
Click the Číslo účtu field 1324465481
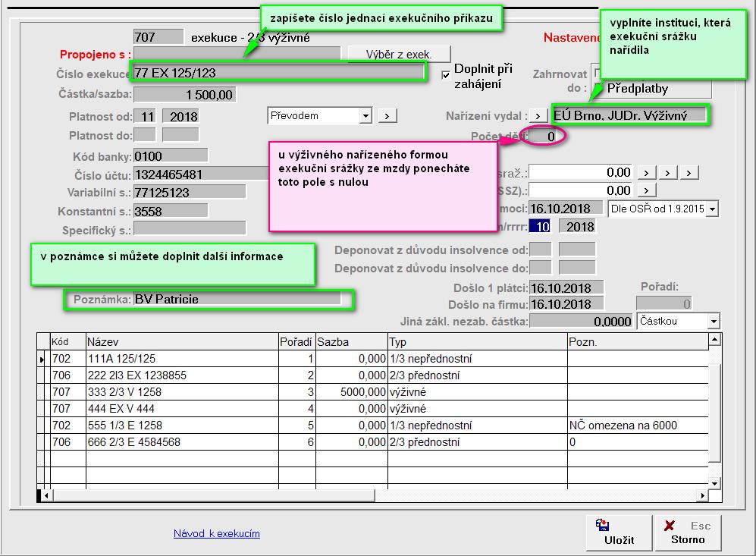(201, 174)
